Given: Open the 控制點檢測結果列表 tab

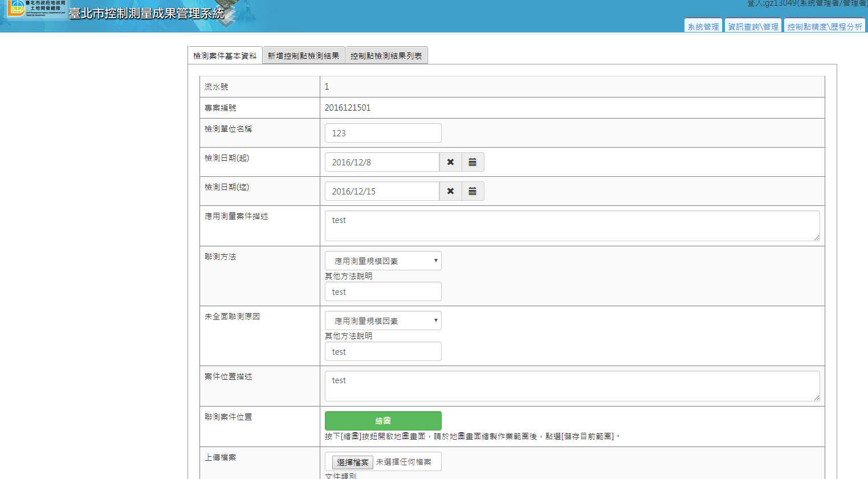Looking at the screenshot, I should pyautogui.click(x=386, y=56).
